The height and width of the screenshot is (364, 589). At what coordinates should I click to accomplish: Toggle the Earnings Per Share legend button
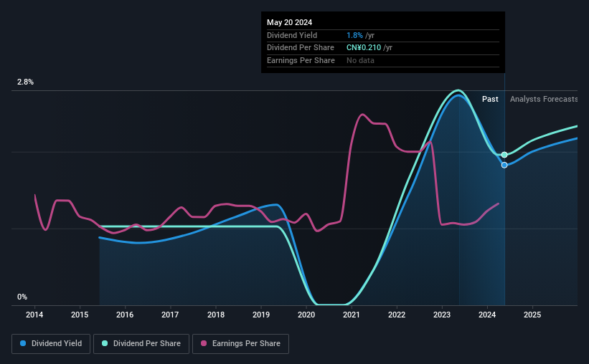240,344
